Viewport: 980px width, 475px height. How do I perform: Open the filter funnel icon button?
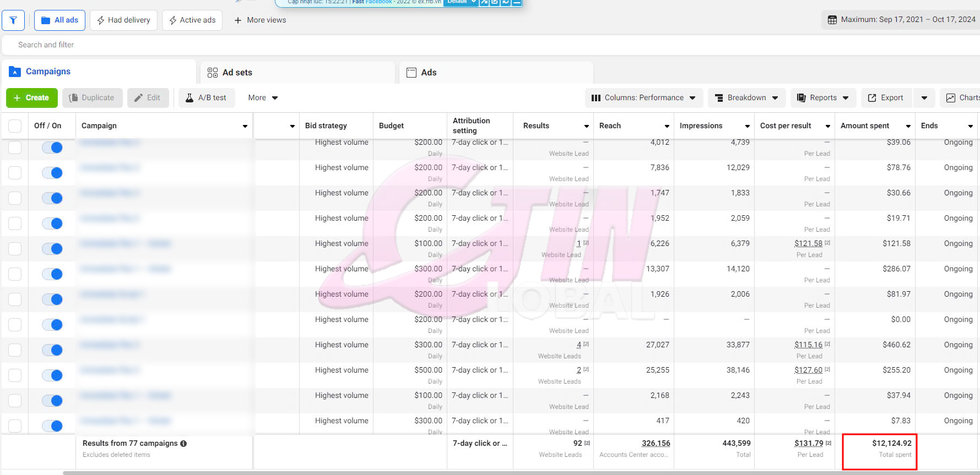(13, 20)
